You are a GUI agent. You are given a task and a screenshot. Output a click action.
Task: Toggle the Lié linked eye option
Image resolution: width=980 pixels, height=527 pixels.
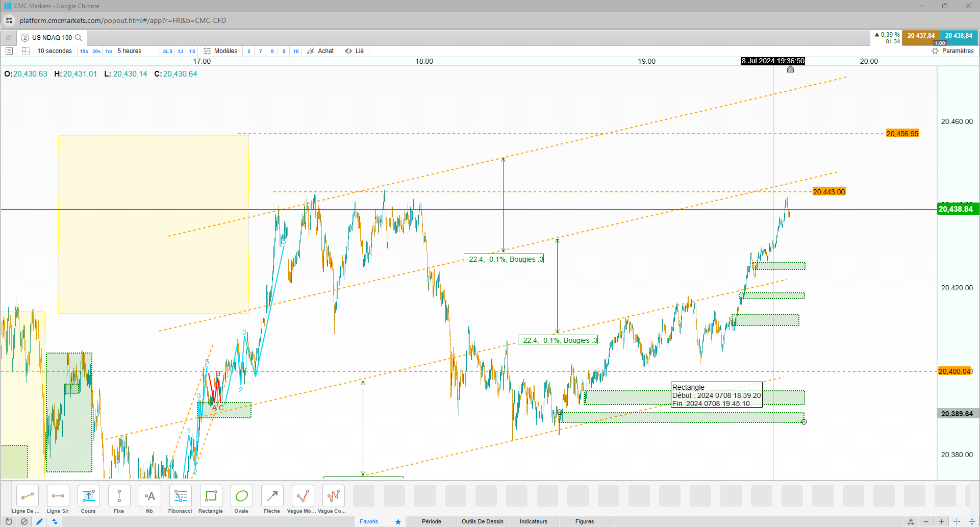point(354,51)
